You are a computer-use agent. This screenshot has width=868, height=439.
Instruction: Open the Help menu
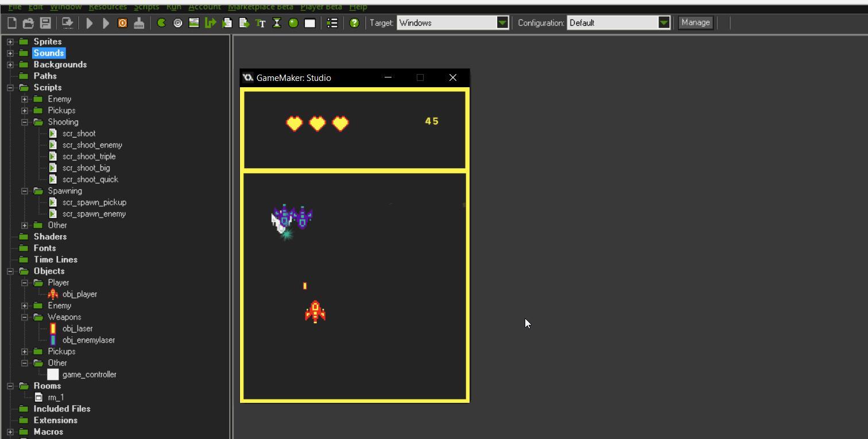[x=358, y=7]
